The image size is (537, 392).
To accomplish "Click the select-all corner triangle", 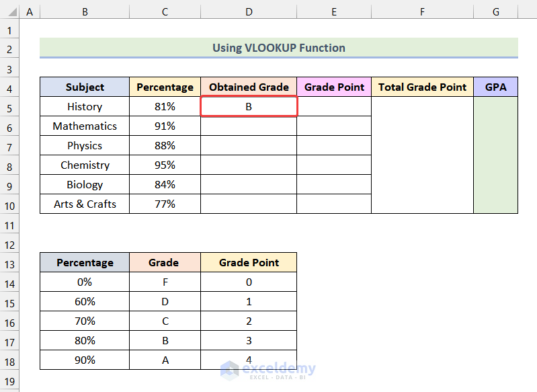I will pyautogui.click(x=9, y=12).
